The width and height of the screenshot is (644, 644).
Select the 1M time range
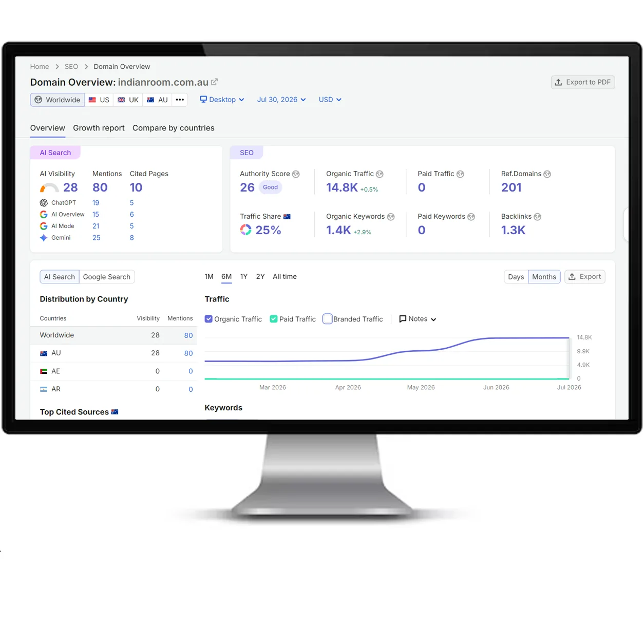coord(209,276)
